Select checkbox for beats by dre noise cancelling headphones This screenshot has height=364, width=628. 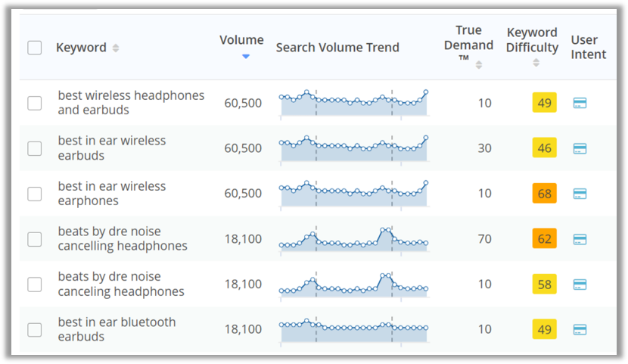point(35,239)
